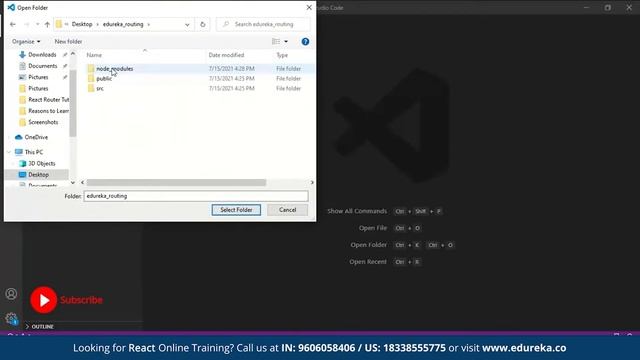Expand the address bar history dropdown
The image size is (640, 360).
pos(187,24)
